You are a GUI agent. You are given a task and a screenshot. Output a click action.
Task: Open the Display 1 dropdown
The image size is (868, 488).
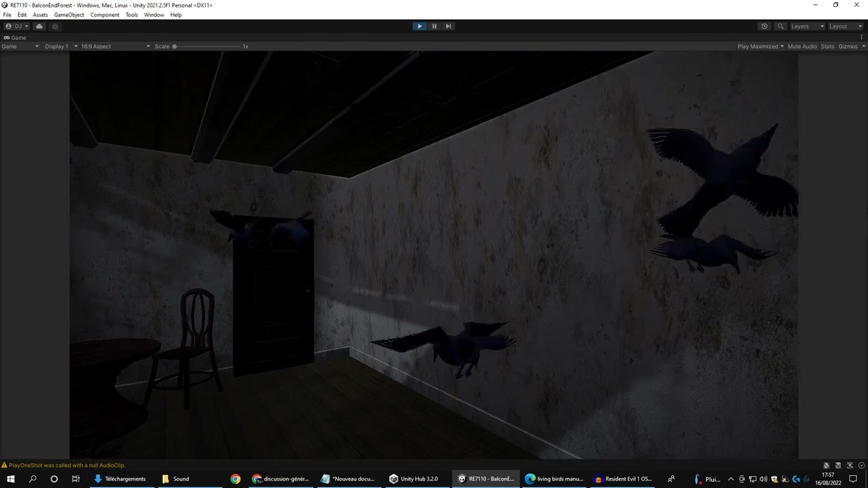click(61, 46)
